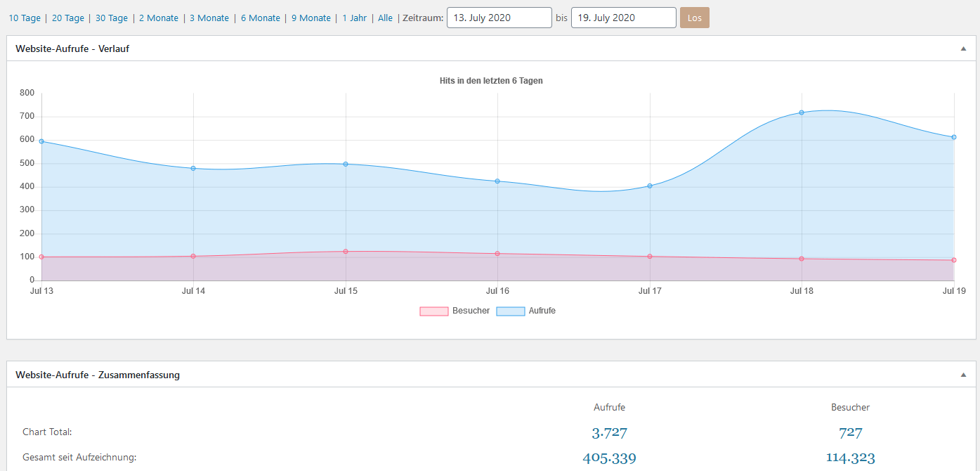Show the last 9 Monate
This screenshot has height=471, width=980.
(x=311, y=18)
